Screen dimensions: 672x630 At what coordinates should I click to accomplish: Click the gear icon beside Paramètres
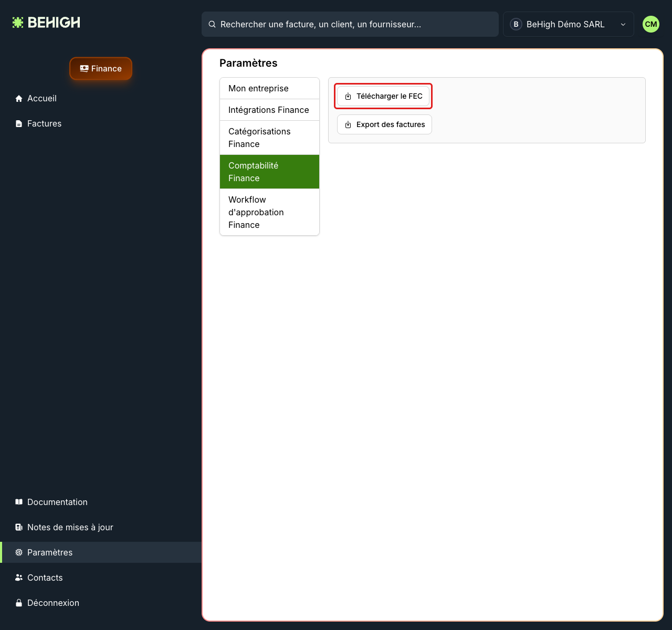click(x=19, y=552)
